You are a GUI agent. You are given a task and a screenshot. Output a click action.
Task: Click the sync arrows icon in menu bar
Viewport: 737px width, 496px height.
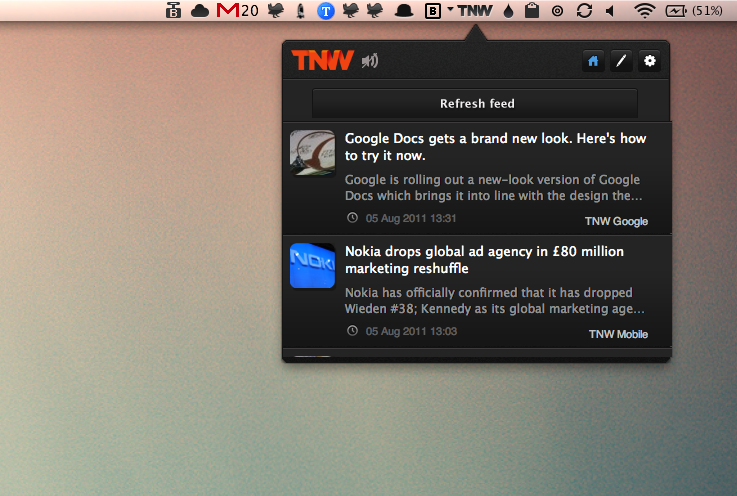[x=584, y=10]
